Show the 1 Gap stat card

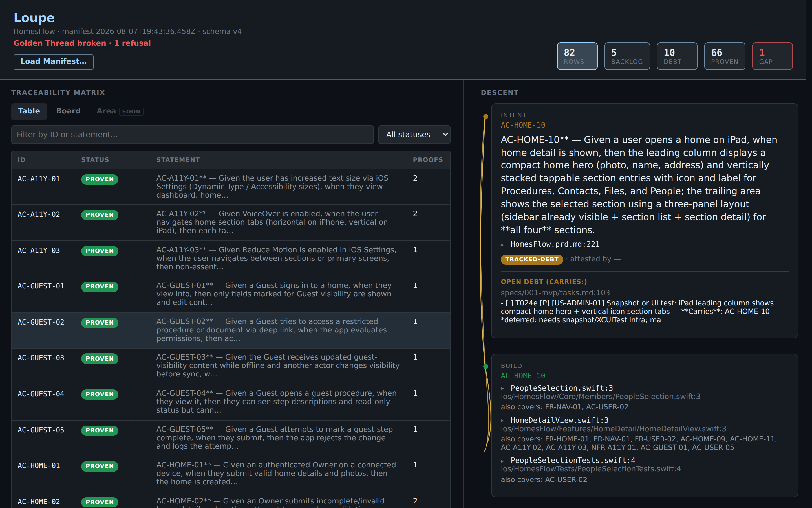tap(772, 56)
